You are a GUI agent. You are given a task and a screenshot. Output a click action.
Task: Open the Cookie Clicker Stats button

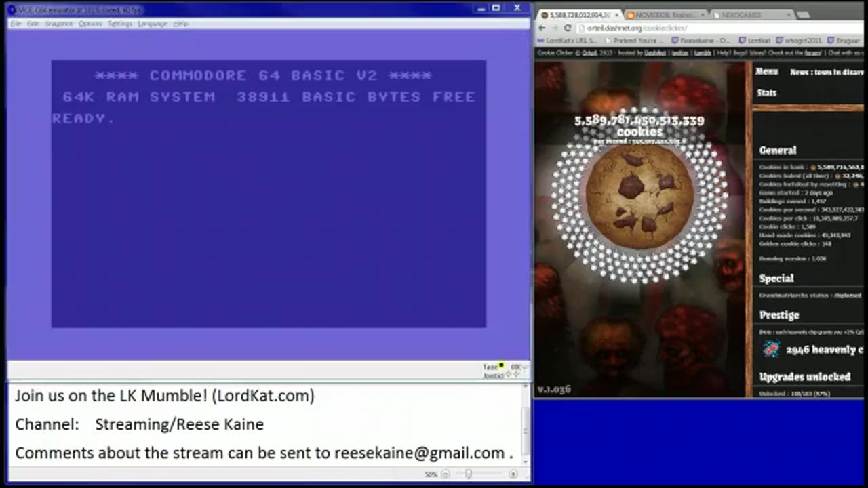click(x=766, y=93)
